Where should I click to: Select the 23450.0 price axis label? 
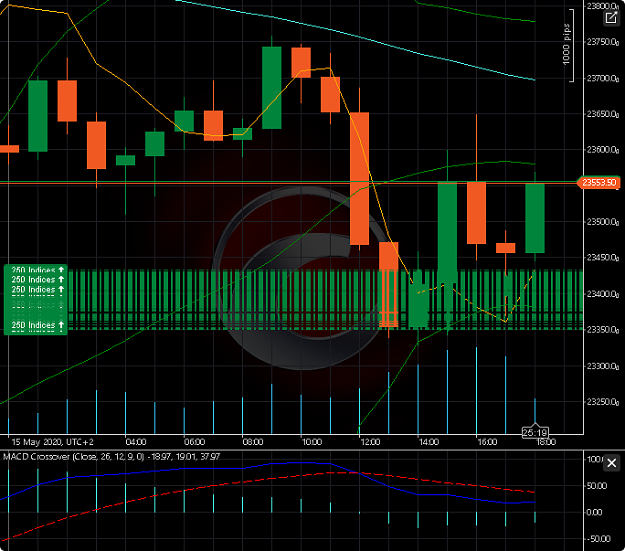pos(603,258)
